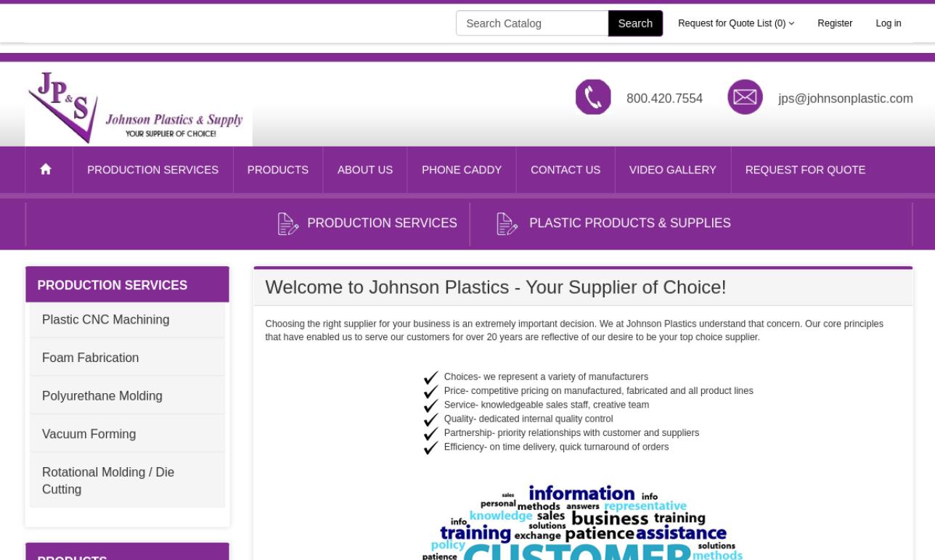Open the Video Gallery
Viewport: 935px width, 560px height.
point(673,169)
